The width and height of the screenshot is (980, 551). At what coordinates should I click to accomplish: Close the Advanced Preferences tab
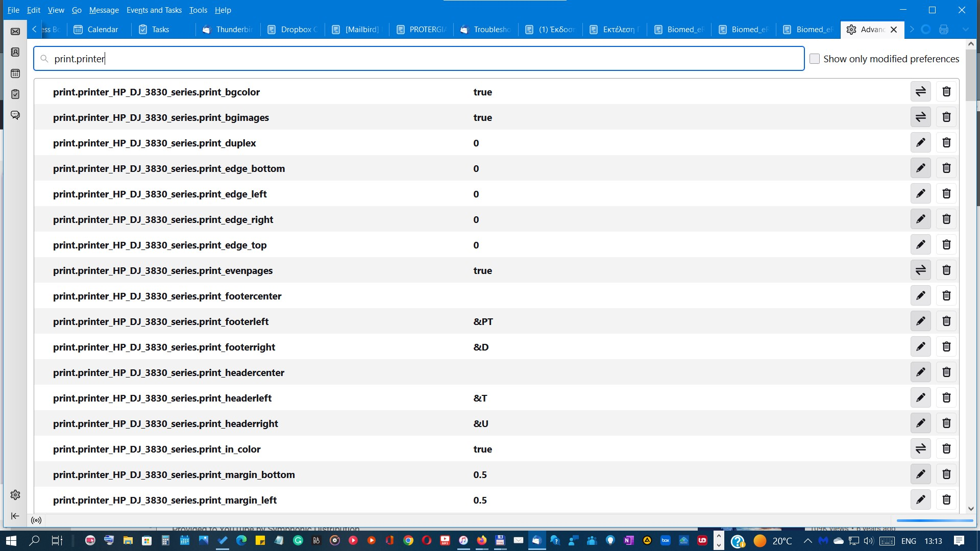coord(894,30)
